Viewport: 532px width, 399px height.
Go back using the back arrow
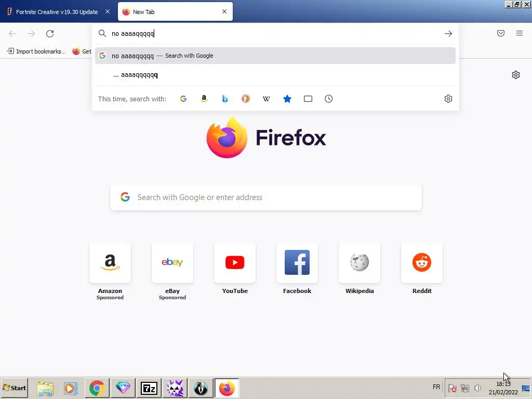12,34
